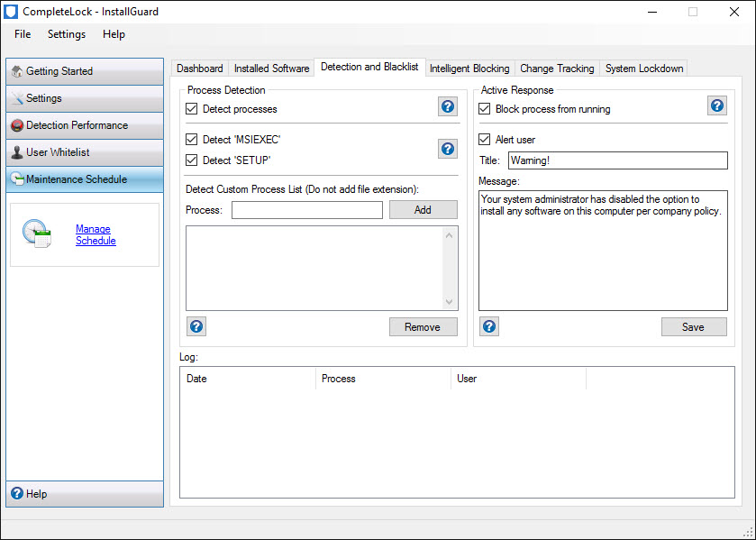Expand the Detection Performance sidebar section
Viewport: 756px width, 540px height.
(x=85, y=125)
